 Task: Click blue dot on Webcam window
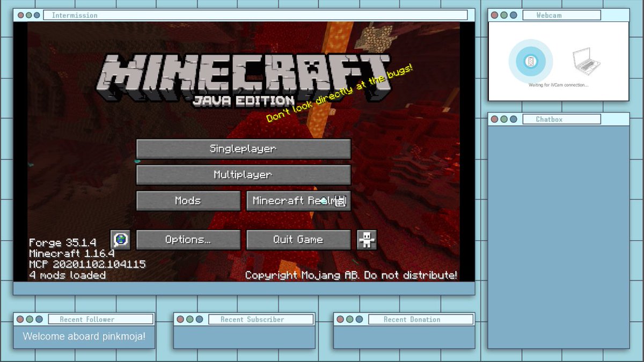[x=514, y=15]
